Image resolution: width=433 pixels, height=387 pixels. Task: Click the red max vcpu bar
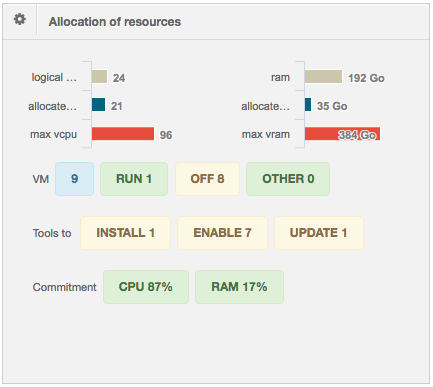pos(123,134)
